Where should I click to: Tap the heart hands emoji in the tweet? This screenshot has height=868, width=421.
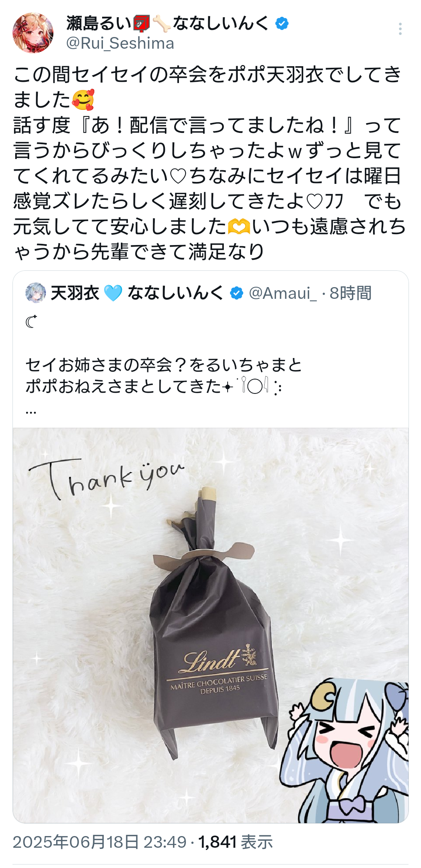[239, 226]
